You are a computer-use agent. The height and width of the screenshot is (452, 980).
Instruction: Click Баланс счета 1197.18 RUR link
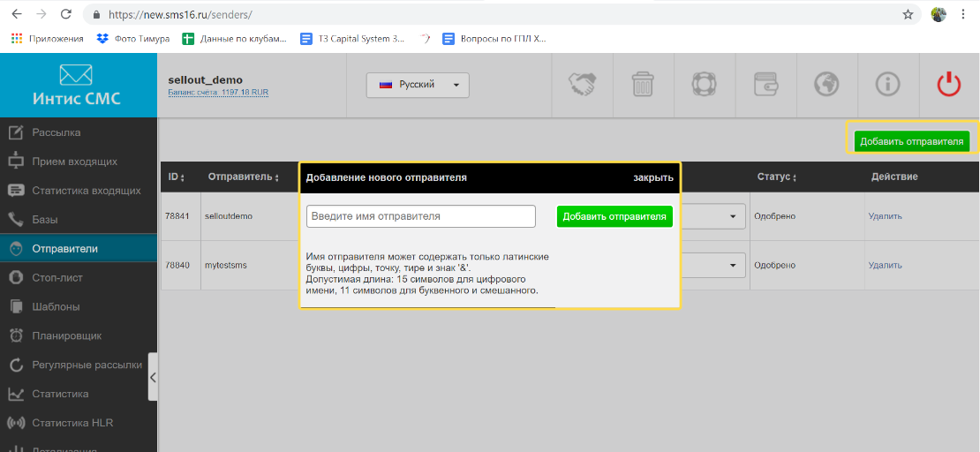pos(218,93)
